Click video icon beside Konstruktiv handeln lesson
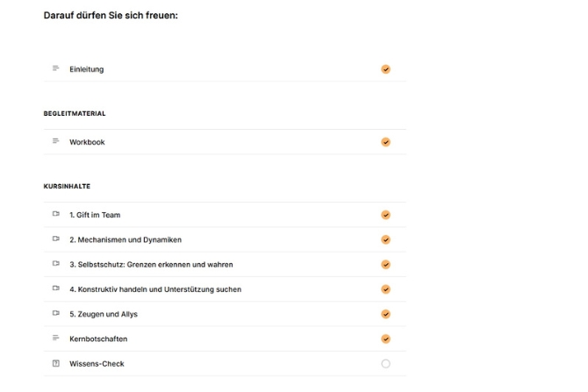Viewport: 588px width, 392px height. click(x=55, y=289)
